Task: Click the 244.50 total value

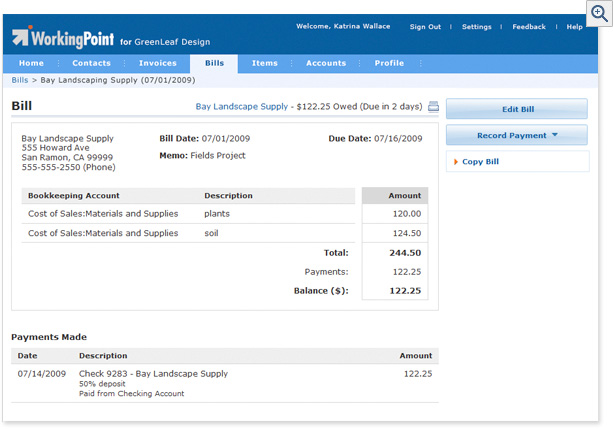Action: tap(405, 253)
